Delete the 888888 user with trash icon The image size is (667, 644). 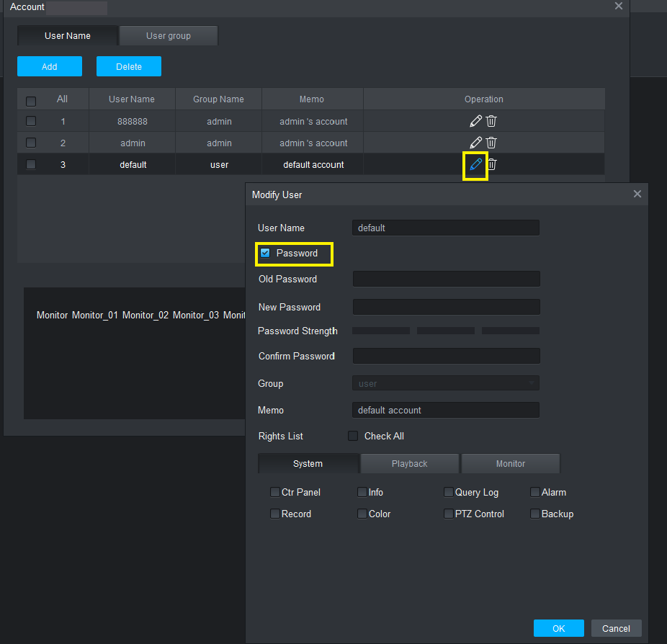pos(491,121)
